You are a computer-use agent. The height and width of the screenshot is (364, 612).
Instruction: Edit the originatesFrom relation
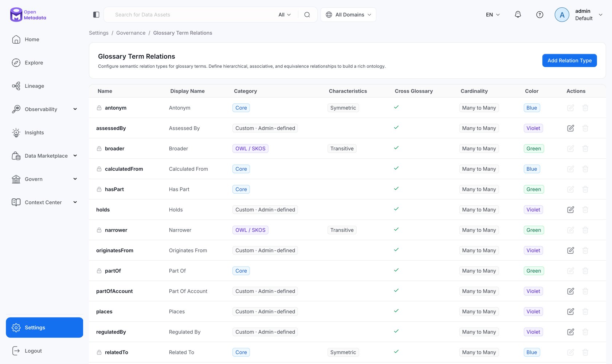point(570,250)
